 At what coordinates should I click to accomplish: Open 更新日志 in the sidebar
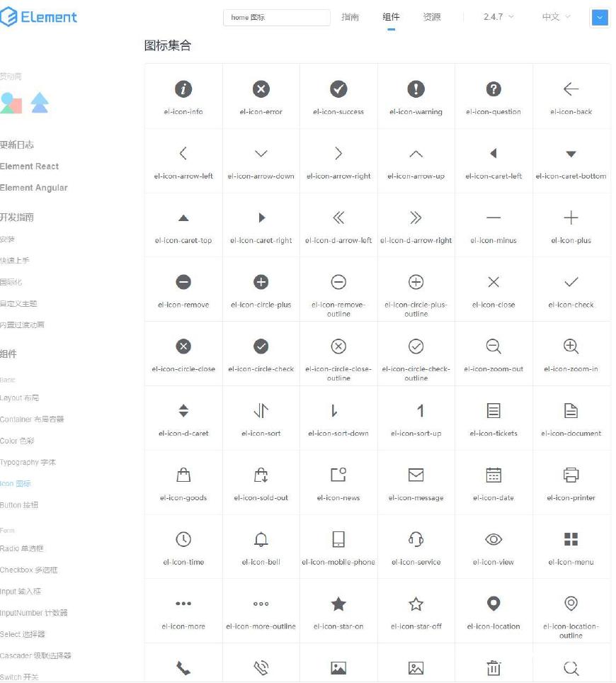point(17,145)
